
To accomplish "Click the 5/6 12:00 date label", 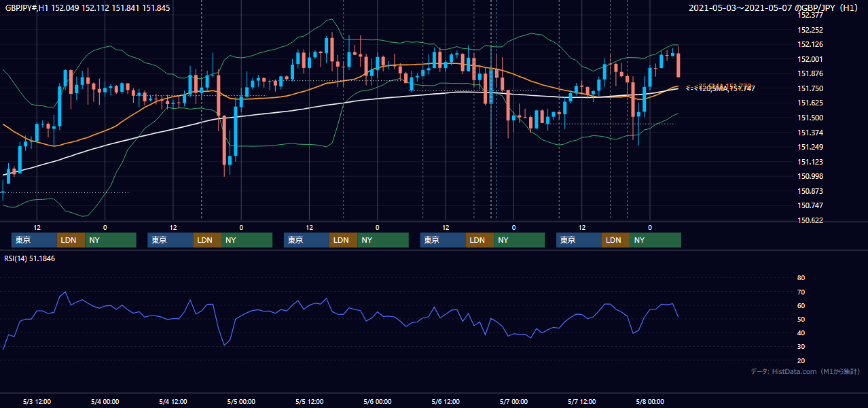I will [x=446, y=401].
